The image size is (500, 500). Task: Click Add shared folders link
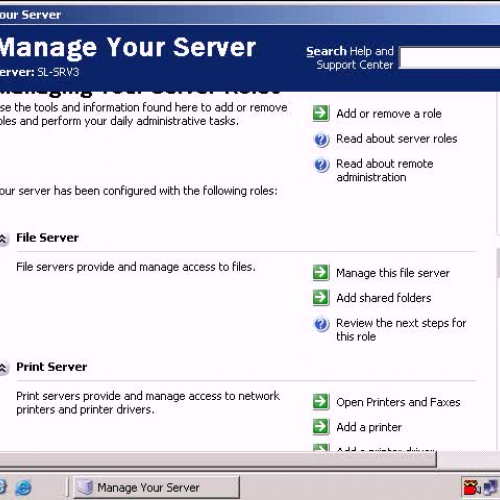point(384,298)
